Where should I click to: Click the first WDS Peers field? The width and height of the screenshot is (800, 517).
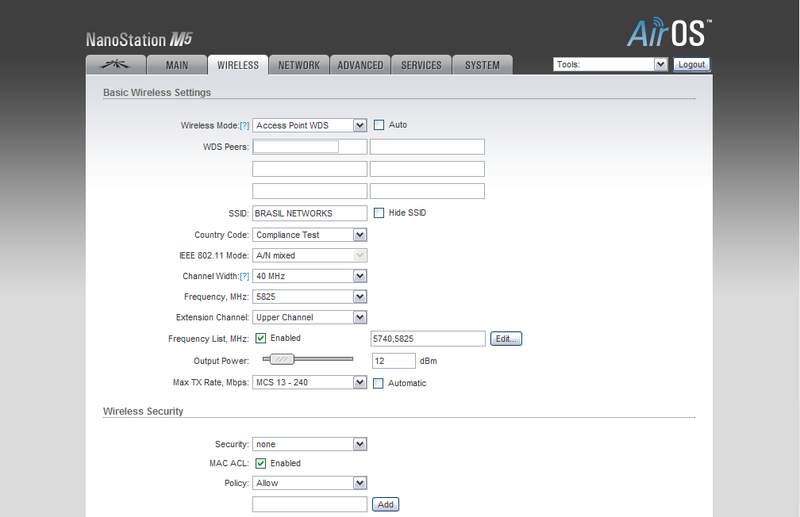[310, 147]
